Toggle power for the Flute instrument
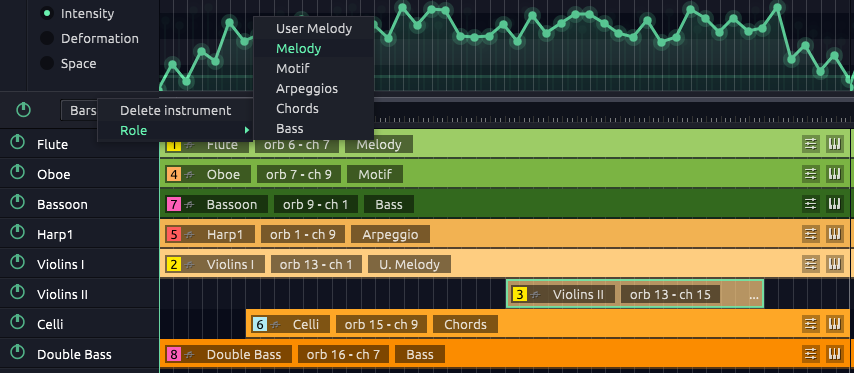 click(x=18, y=143)
